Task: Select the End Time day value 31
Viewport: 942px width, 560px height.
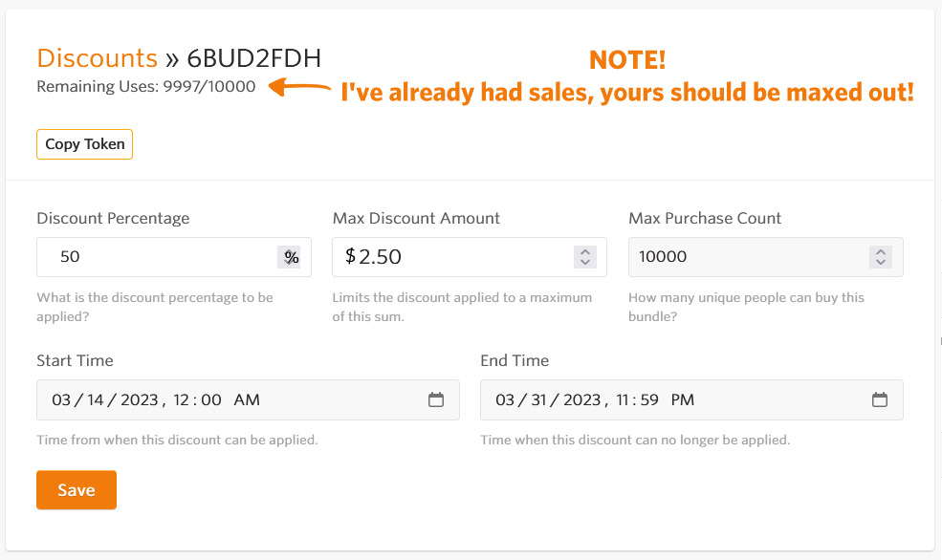Action: (x=538, y=399)
